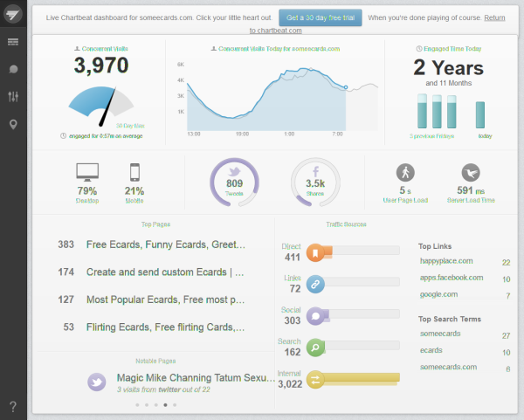Click the walking person User Page Load icon
The width and height of the screenshot is (524, 420).
click(405, 173)
